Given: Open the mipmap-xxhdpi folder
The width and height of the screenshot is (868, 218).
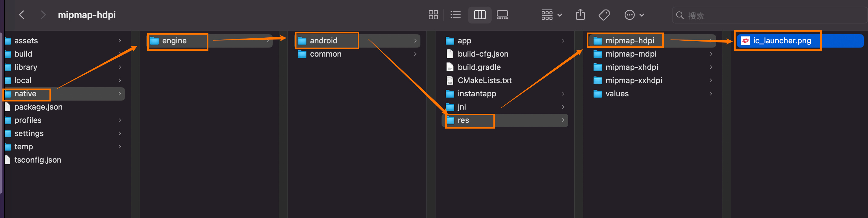Looking at the screenshot, I should (x=633, y=80).
